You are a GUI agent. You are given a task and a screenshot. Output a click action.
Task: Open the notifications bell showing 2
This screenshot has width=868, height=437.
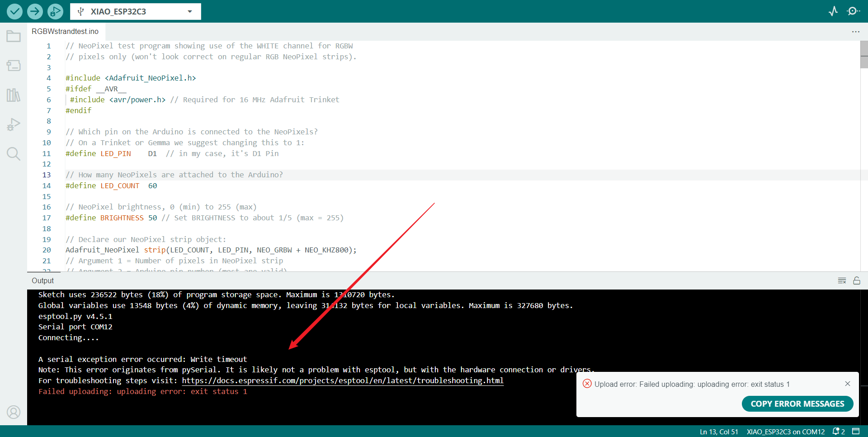(x=839, y=432)
